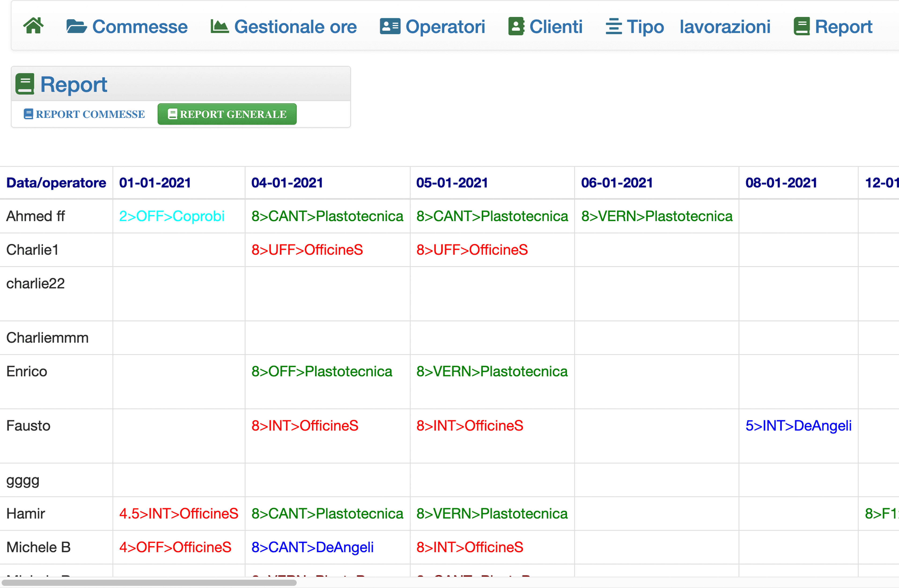Click the 06-01-2021 column header
Viewport: 899px width, 588px height.
tap(617, 182)
